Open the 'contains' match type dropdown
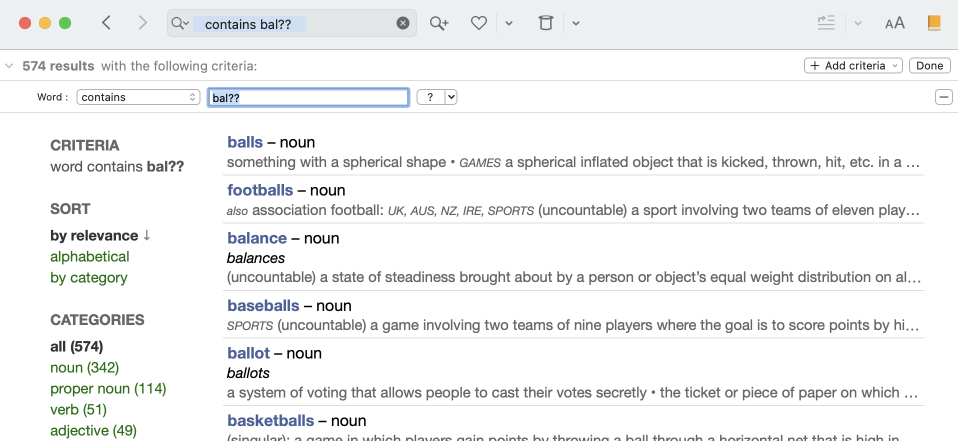This screenshot has height=441, width=958. (x=139, y=97)
